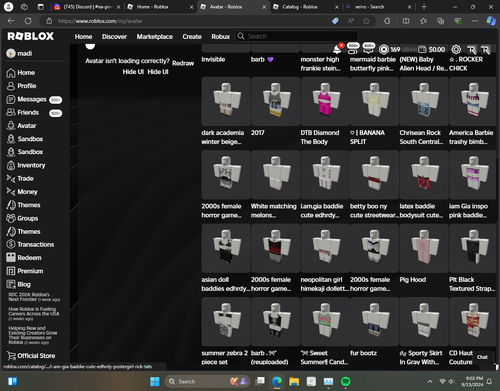Open the Windows Start menu

pos(155,381)
